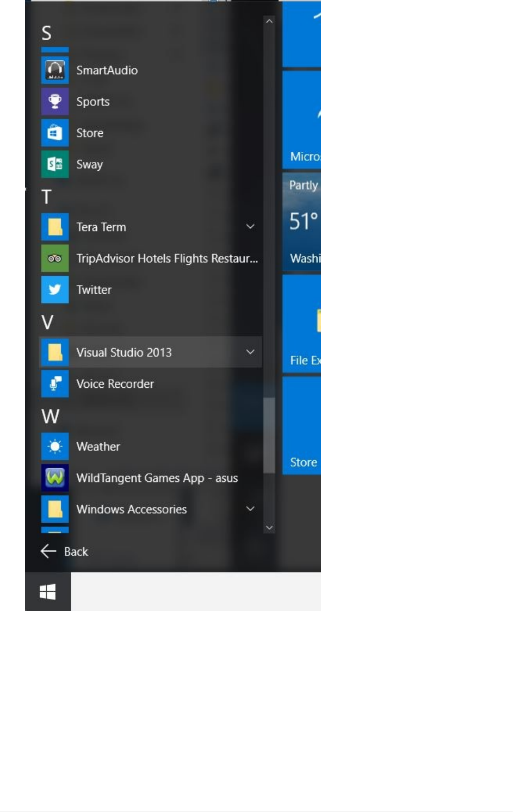Jump to letter W section header
This screenshot has height=812, width=513.
tap(50, 416)
